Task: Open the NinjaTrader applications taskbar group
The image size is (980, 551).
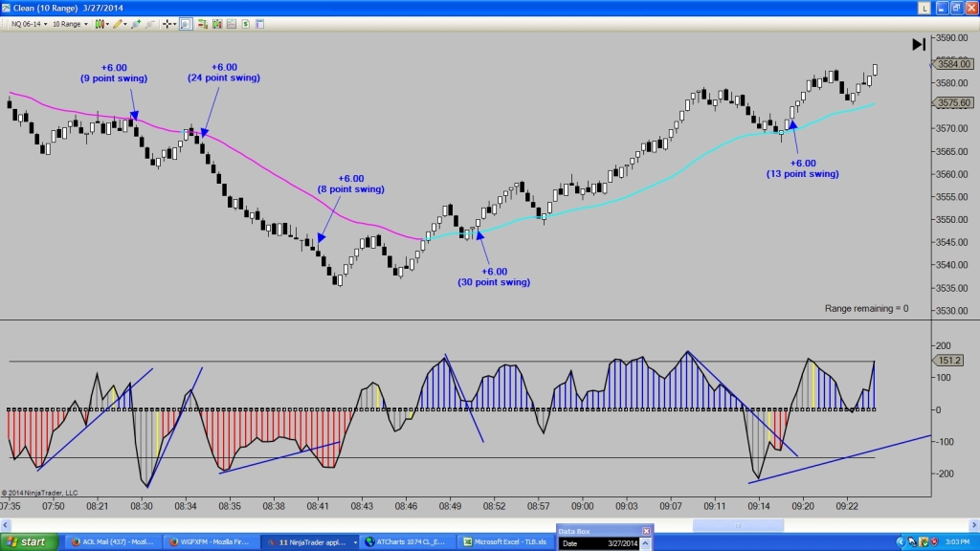Action: [x=310, y=541]
